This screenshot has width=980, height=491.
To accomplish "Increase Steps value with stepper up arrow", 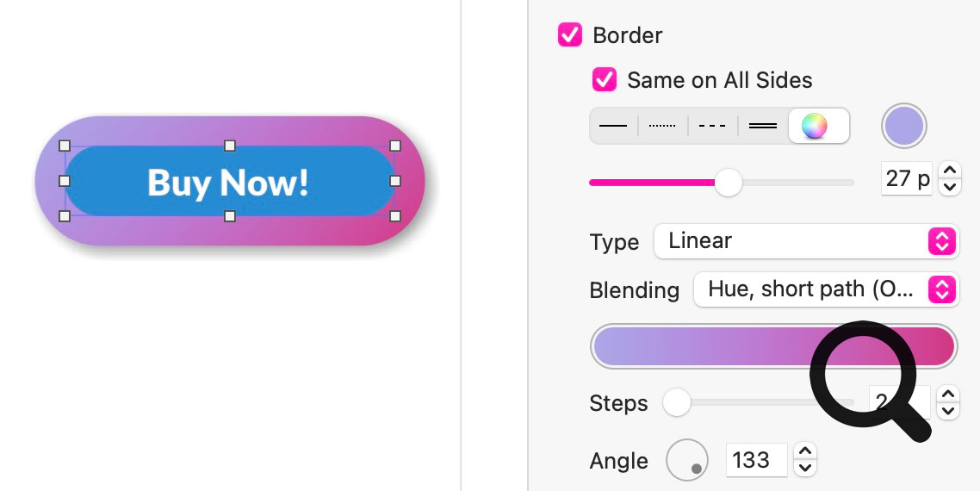I will [x=948, y=395].
